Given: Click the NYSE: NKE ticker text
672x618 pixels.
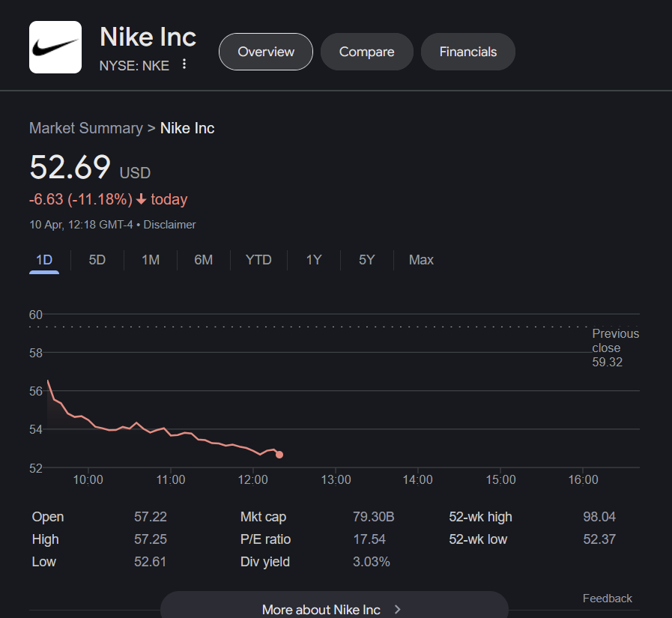Looking at the screenshot, I should 134,66.
